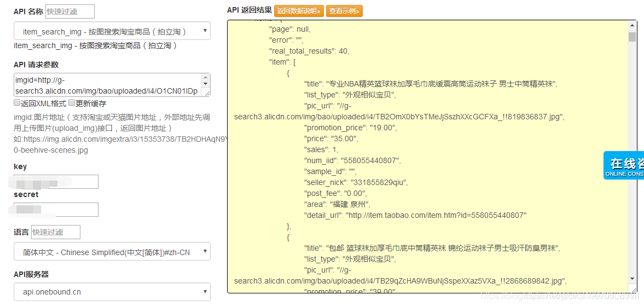
Task: Click the API request parameters textarea
Action: click(x=112, y=85)
